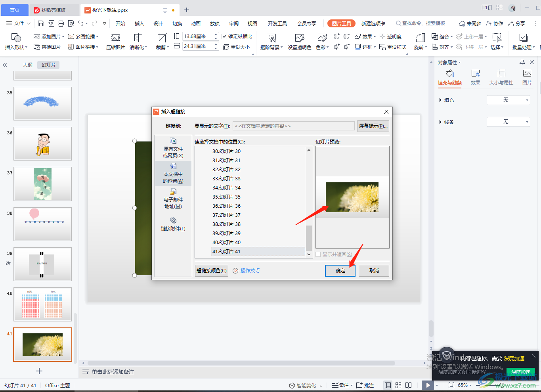541x392 pixels.
Task: Select Existing File or Webpage (原有文件或网页) link type
Action: [x=173, y=148]
